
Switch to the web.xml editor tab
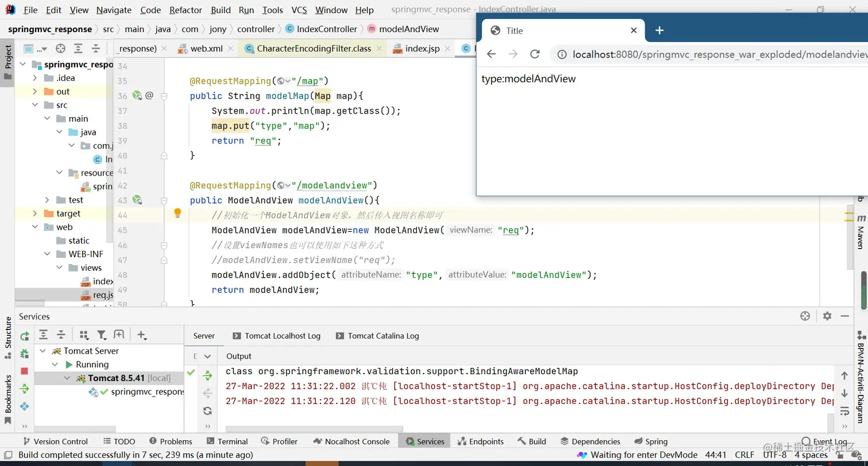point(206,48)
